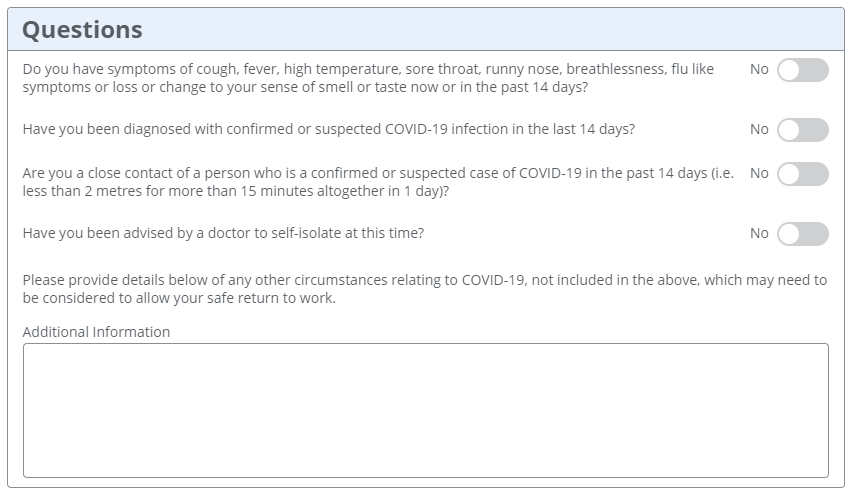
Task: Click the close contact question text
Action: (377, 173)
